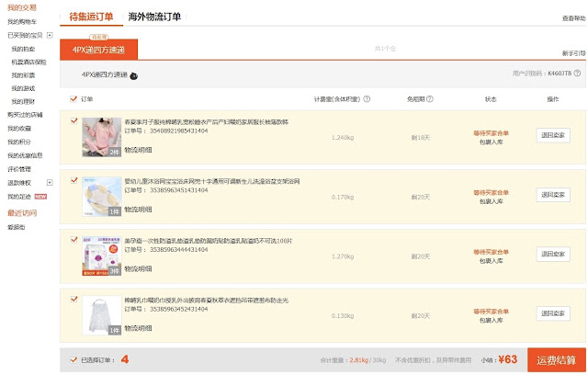Screen dimensions: 588x375
Task: Open 新手引导 link at right
Action: [573, 53]
